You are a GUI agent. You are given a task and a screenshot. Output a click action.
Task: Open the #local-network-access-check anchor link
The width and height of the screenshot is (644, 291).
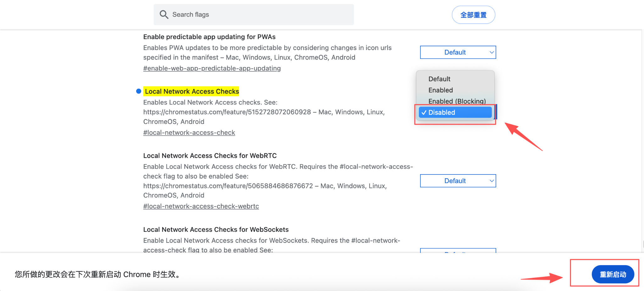(x=189, y=133)
